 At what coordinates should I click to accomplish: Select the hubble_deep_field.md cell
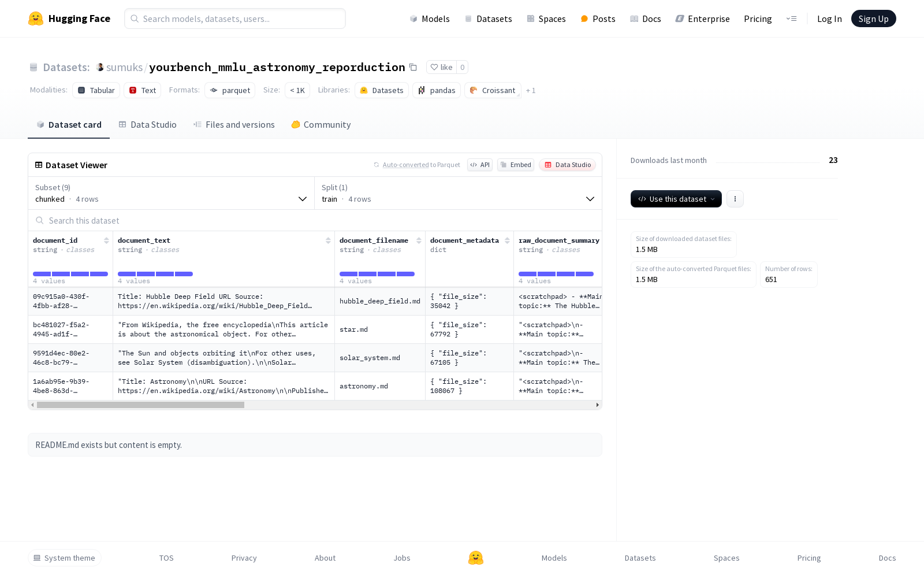(380, 301)
